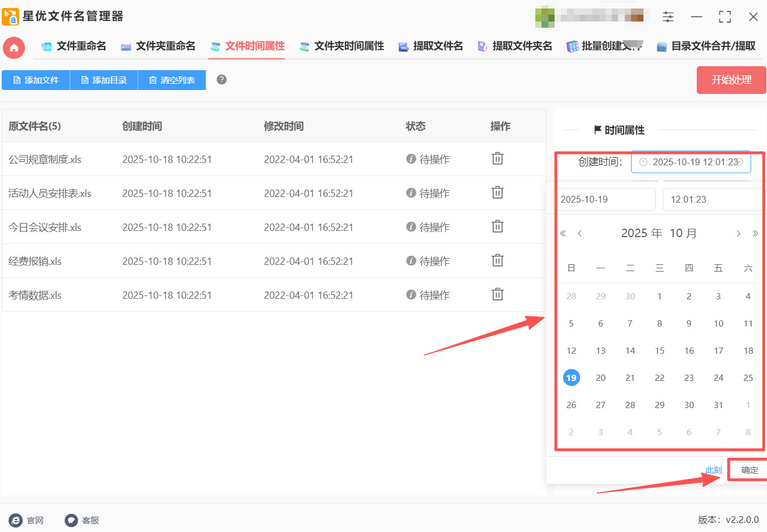Image resolution: width=767 pixels, height=532 pixels.
Task: Open 客服 chat icon in footer
Action: [71, 520]
